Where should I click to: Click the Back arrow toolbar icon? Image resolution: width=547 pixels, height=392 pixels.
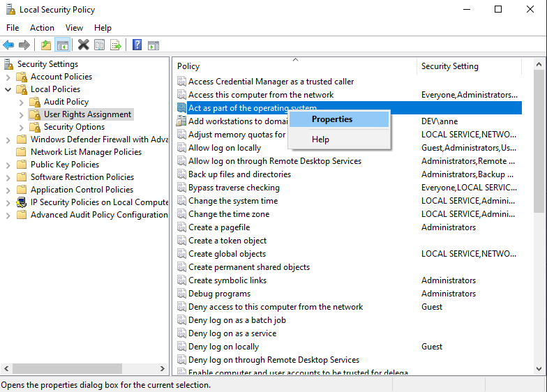click(8, 45)
